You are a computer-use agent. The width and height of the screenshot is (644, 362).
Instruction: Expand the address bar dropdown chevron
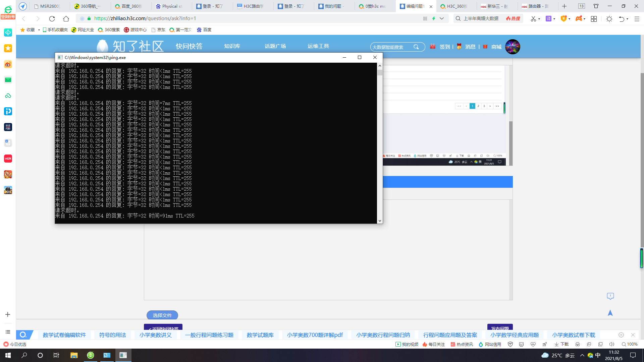[x=442, y=18]
